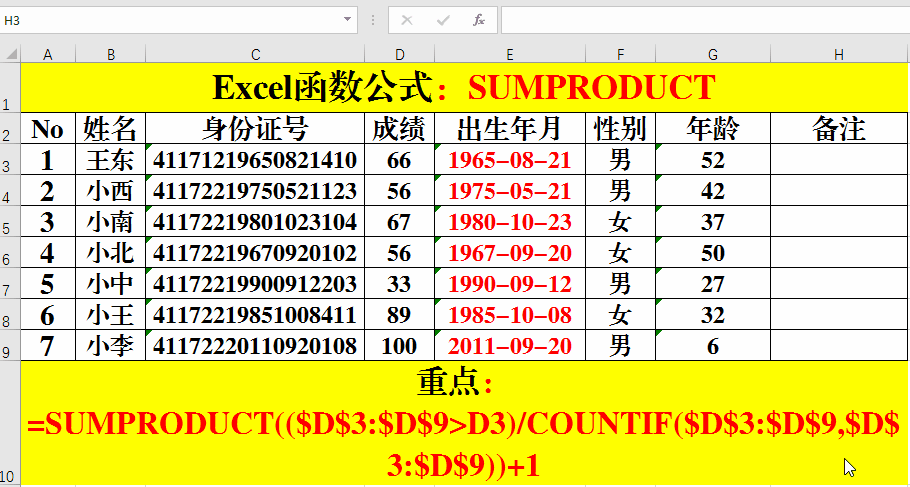Select score cell 67

click(399, 221)
